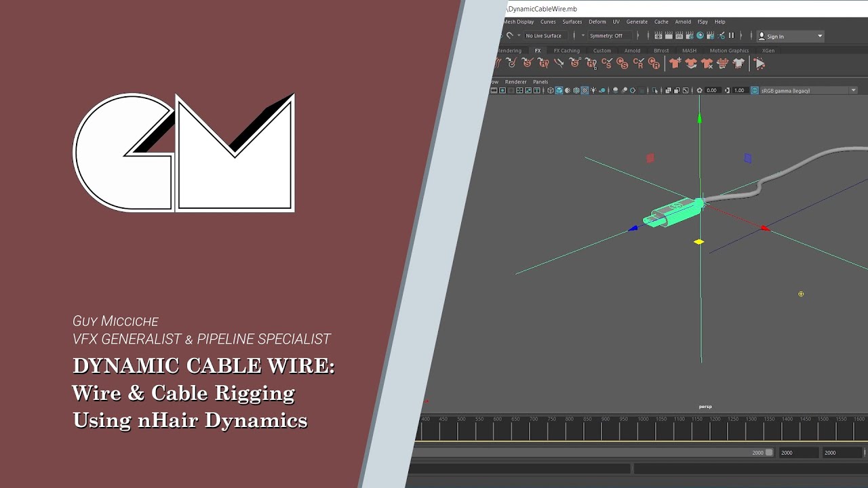868x488 pixels.
Task: Switch to the MASH shelf tab
Action: 690,50
